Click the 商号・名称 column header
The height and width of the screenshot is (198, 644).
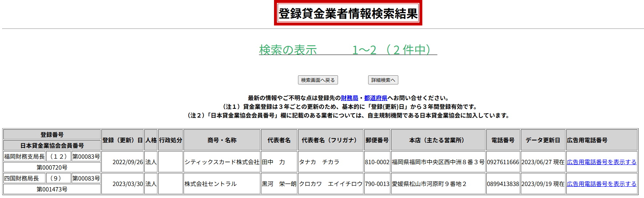(x=222, y=140)
